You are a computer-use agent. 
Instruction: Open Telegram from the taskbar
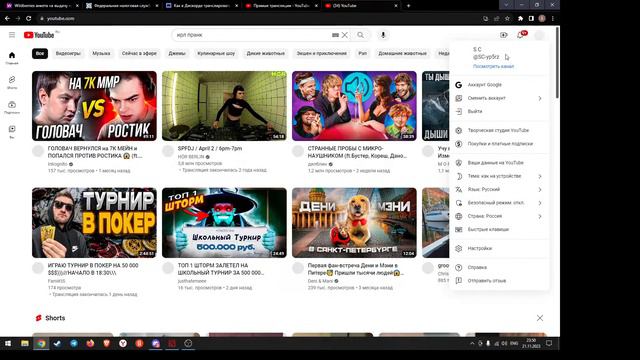click(x=73, y=343)
